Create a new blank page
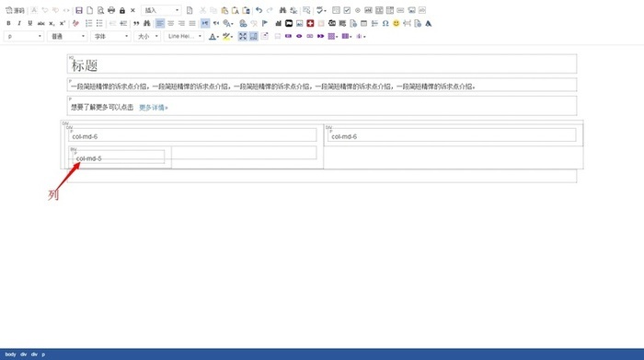 (89, 10)
